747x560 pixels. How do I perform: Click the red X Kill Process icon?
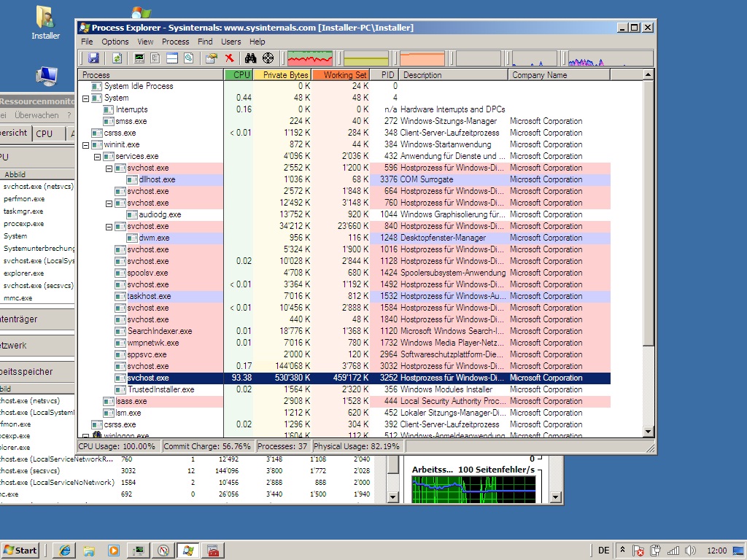230,58
